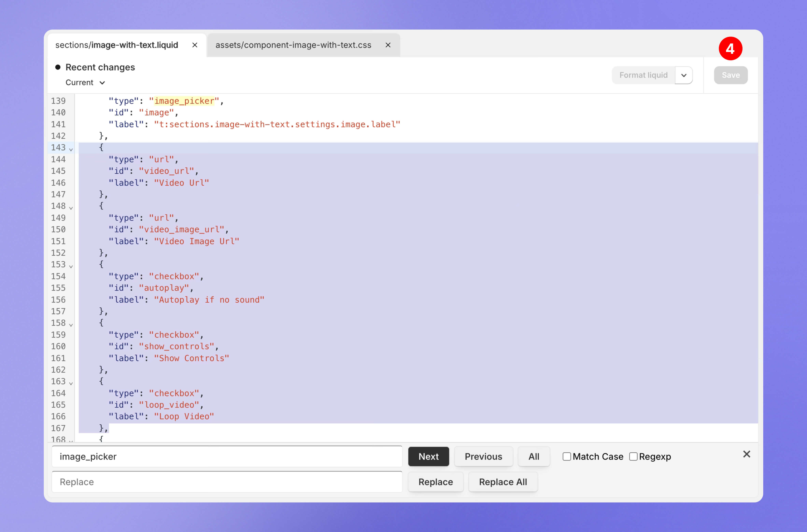
Task: Click the red number 4 badge
Action: click(x=730, y=49)
